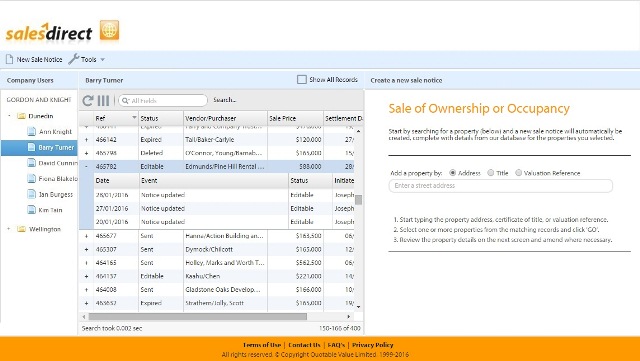Expand the Wellington tree node

(9, 229)
